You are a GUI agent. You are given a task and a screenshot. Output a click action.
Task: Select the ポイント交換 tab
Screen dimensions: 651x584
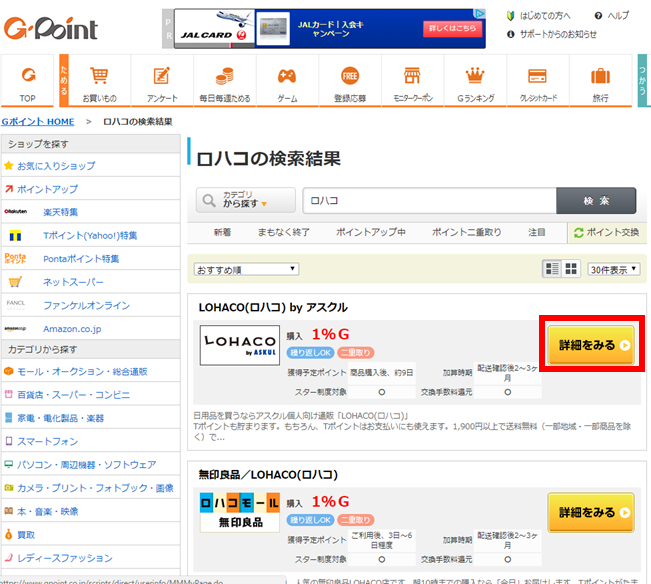click(607, 232)
